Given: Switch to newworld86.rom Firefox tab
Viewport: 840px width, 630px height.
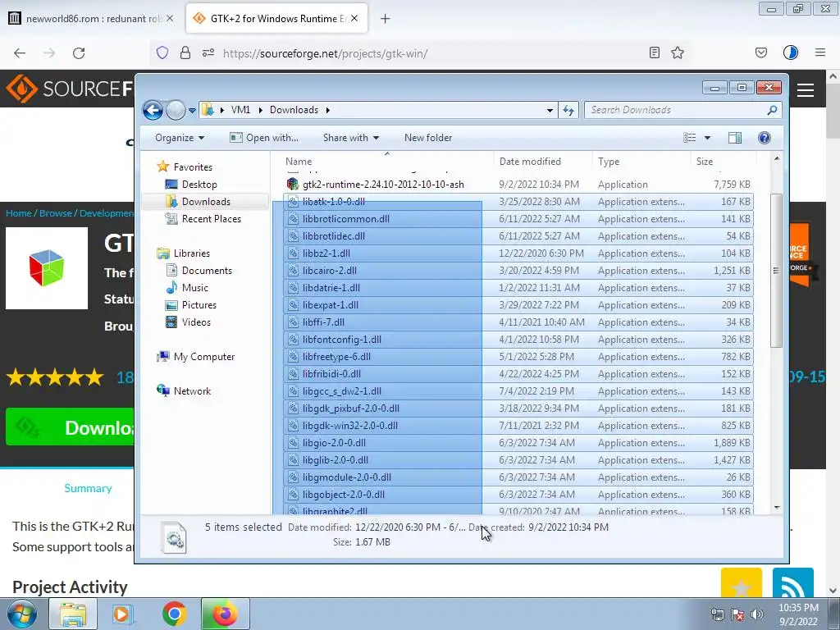Looking at the screenshot, I should point(91,18).
